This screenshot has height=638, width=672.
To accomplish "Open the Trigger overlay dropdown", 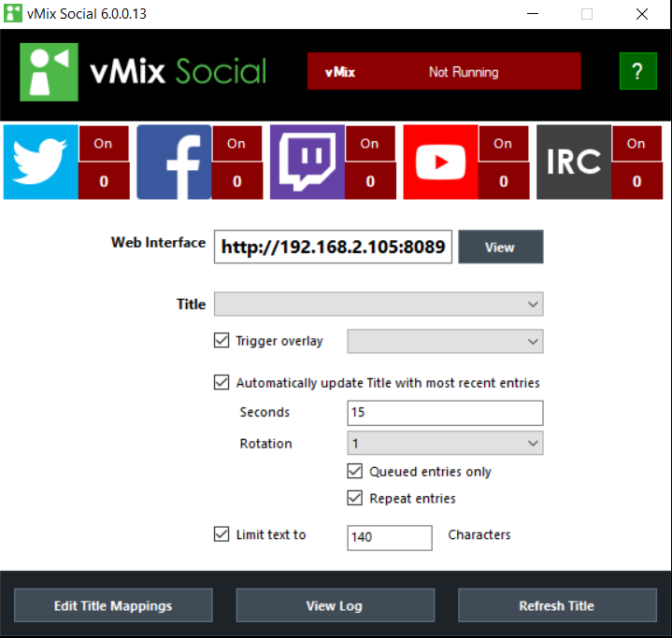I will tap(445, 342).
